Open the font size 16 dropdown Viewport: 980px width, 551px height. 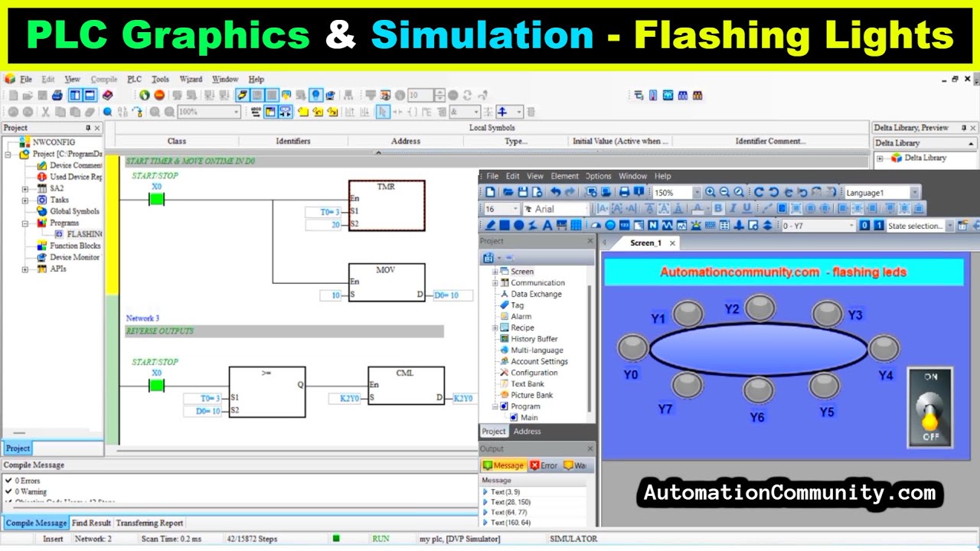click(x=516, y=209)
